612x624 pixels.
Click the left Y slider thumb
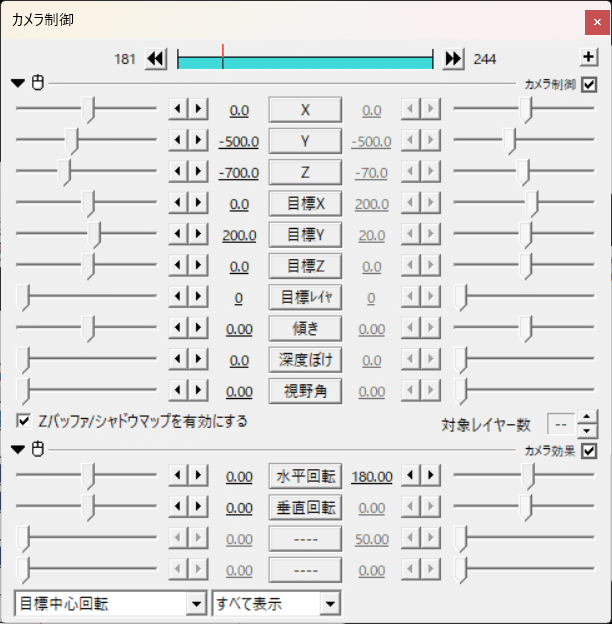72,141
